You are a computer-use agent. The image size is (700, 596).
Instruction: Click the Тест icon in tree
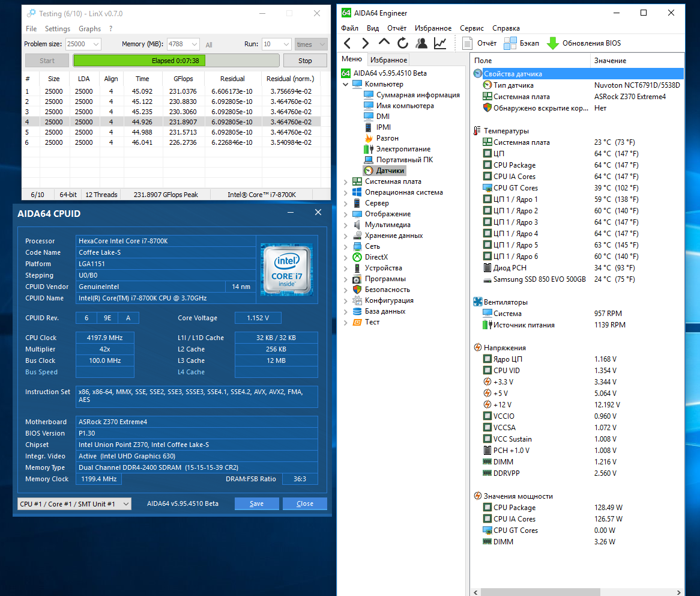[x=357, y=322]
